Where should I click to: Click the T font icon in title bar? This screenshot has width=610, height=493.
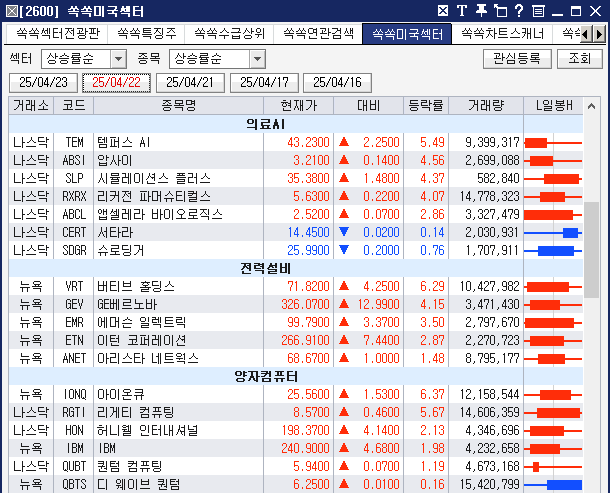[462, 11]
